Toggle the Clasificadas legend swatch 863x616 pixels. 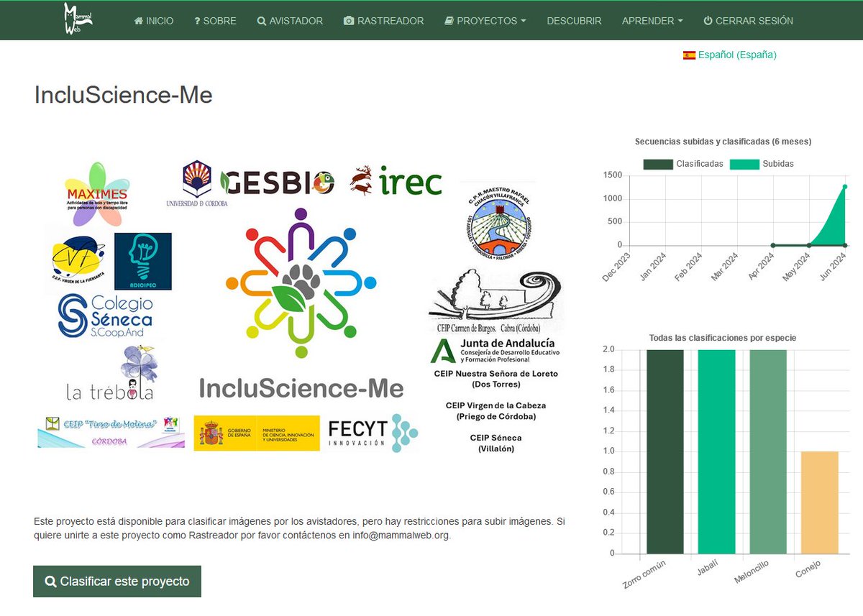(658, 164)
